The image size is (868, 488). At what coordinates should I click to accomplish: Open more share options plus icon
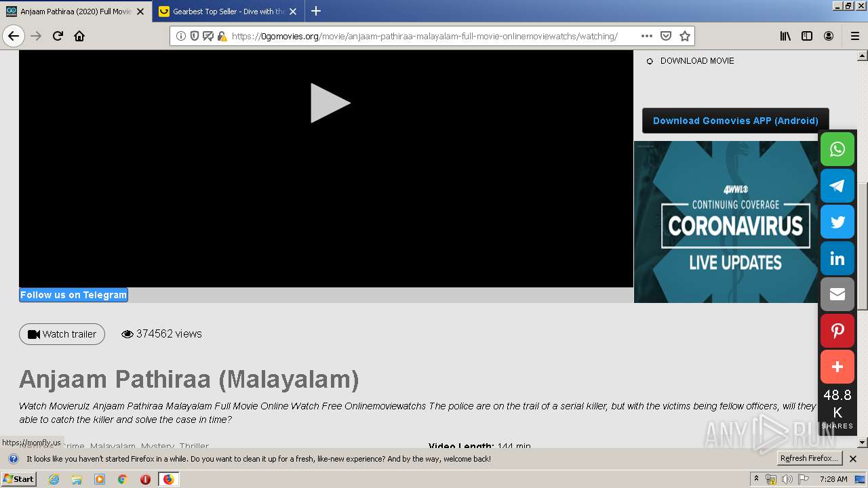(x=837, y=367)
